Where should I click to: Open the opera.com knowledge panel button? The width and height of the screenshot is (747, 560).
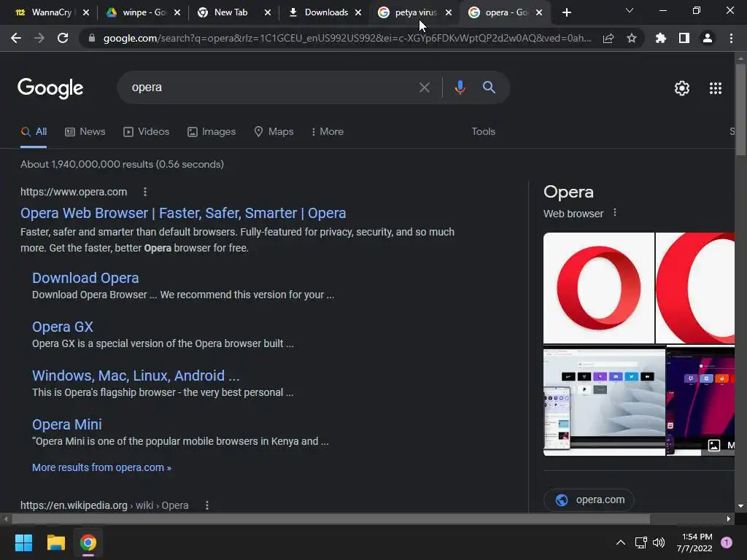pos(589,500)
